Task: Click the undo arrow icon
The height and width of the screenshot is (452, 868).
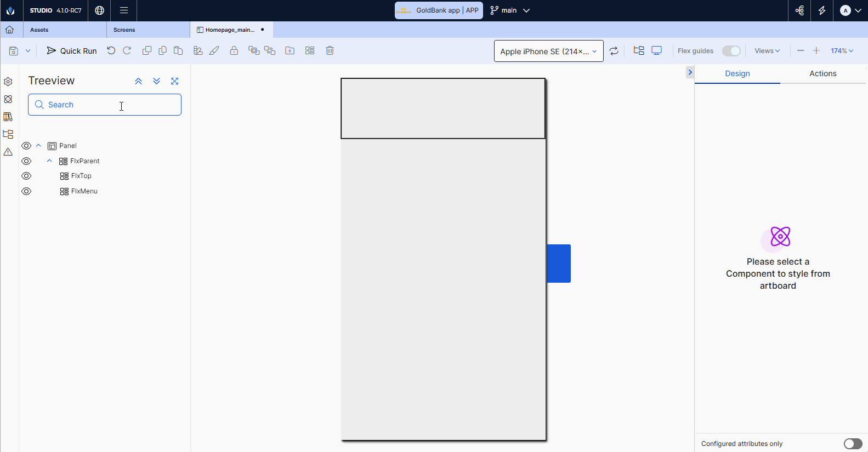Action: pyautogui.click(x=111, y=50)
